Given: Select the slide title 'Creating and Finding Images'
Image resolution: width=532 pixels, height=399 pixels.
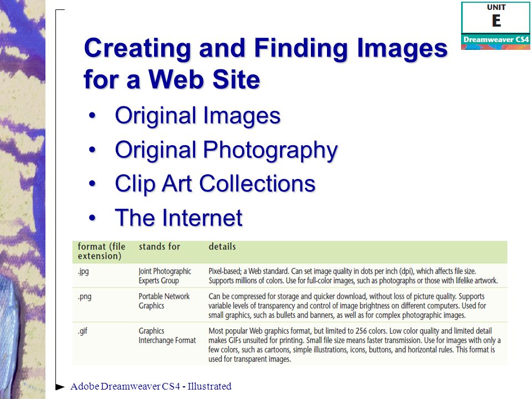Looking at the screenshot, I should tap(265, 49).
